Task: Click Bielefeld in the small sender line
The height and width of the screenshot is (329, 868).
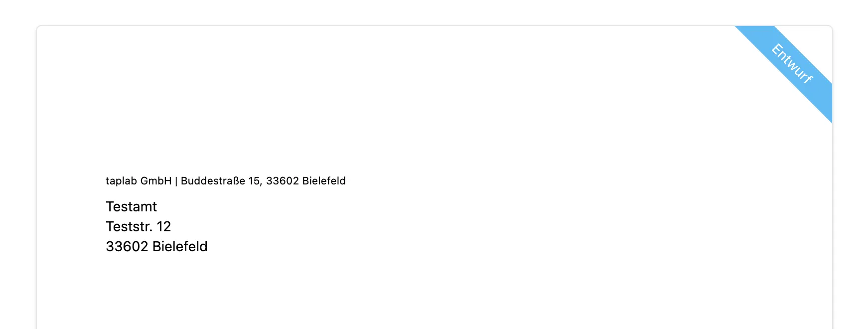Action: coord(324,181)
